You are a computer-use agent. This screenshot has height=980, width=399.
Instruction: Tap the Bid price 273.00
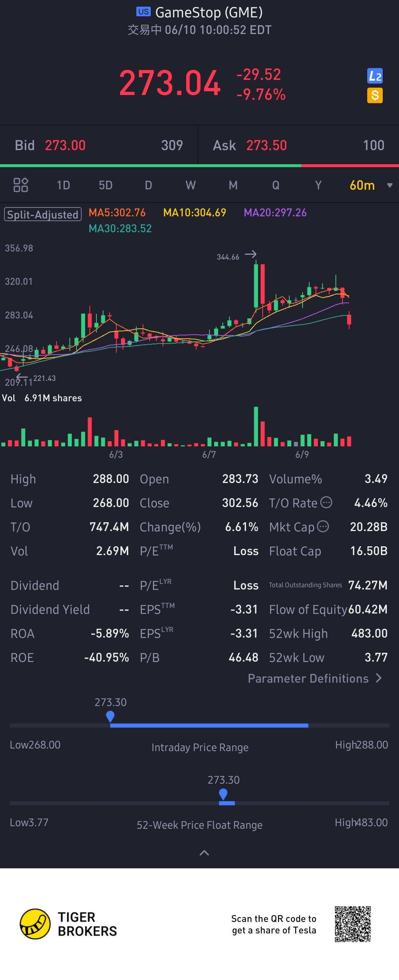(65, 145)
